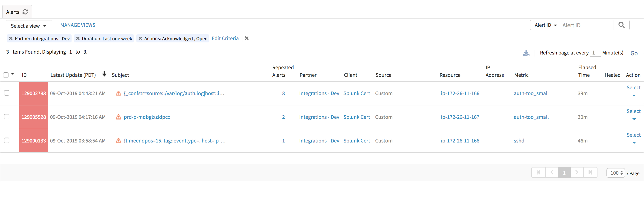Download the alerts list via export icon
Viewport: 644px width, 201px height.
(x=526, y=53)
